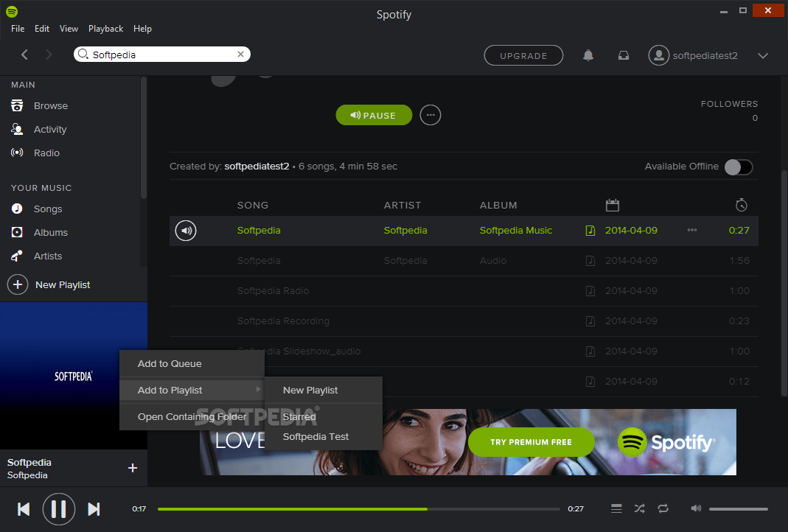Open the inbox tray icon
The height and width of the screenshot is (532, 788).
coord(623,55)
